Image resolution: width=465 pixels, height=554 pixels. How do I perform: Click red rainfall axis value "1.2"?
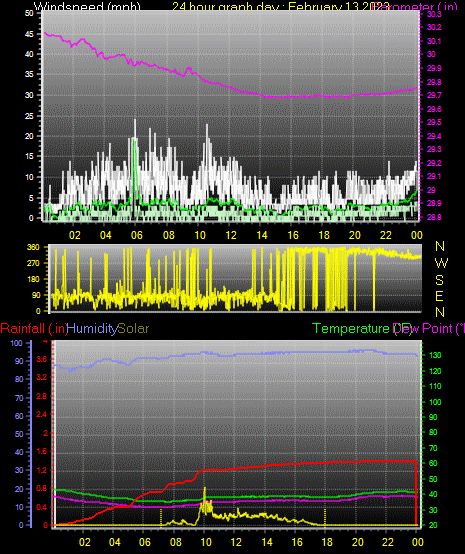pyautogui.click(x=41, y=470)
